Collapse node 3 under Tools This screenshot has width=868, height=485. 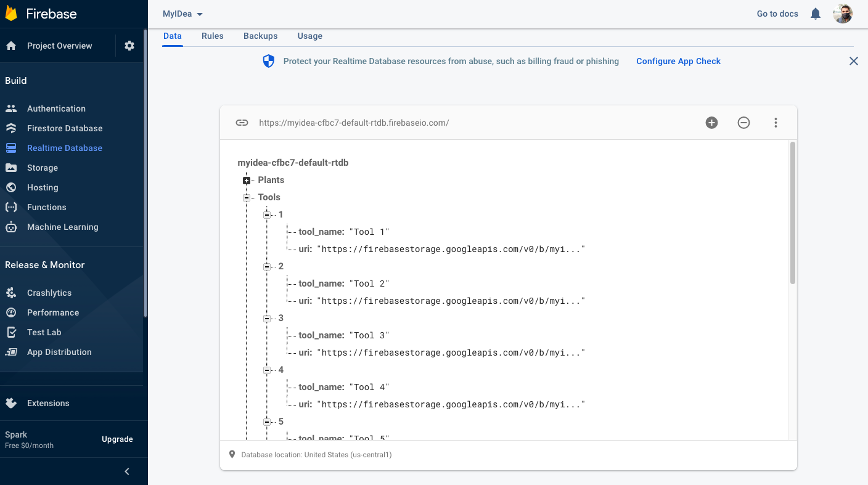pos(267,319)
